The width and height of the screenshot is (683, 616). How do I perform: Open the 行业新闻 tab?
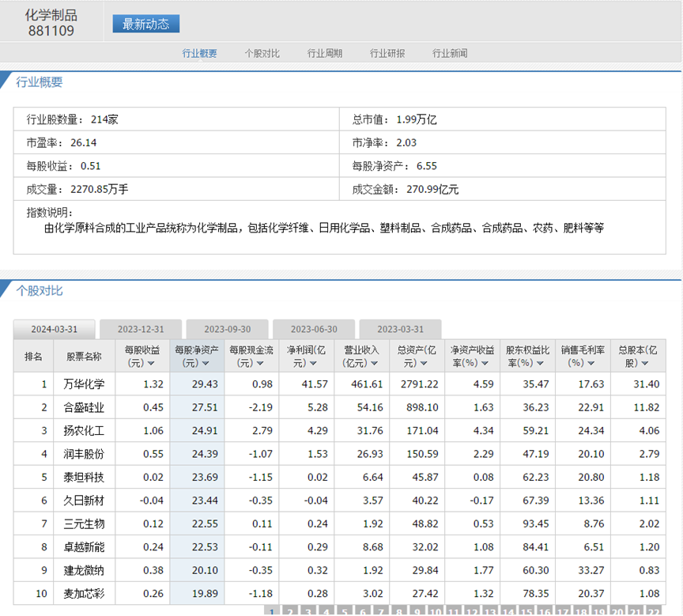[x=450, y=53]
